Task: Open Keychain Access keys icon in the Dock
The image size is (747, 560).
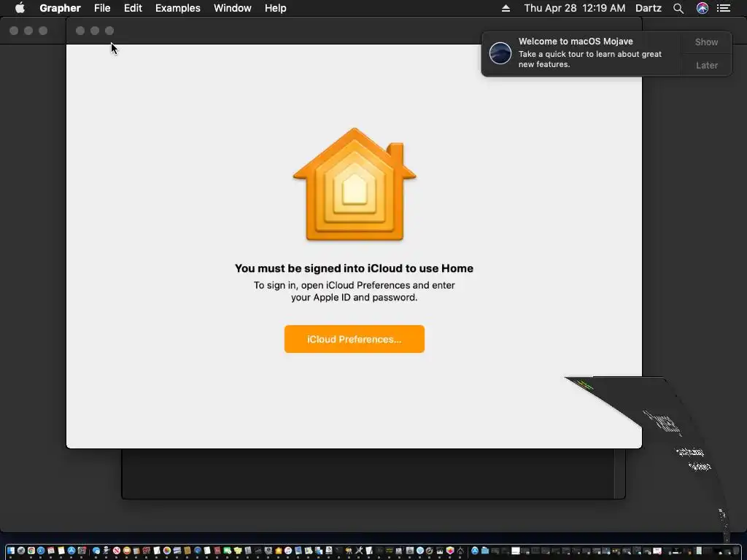Action: (x=349, y=551)
